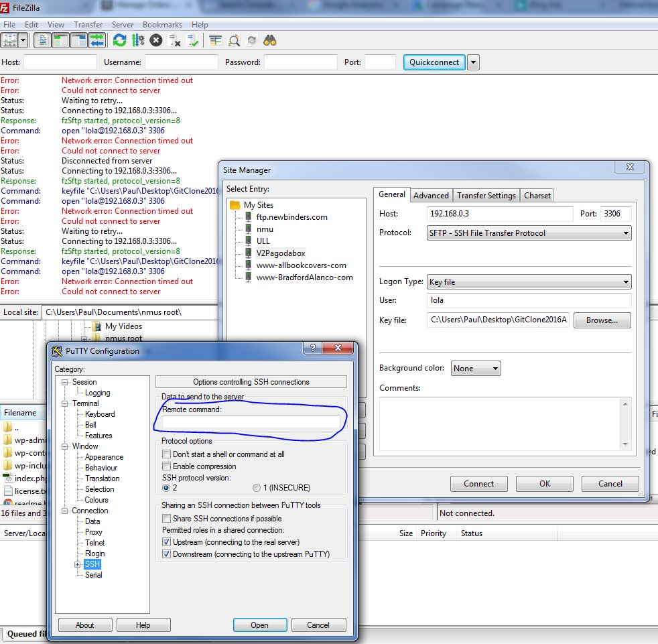Click the binoculars file search icon

[x=270, y=41]
